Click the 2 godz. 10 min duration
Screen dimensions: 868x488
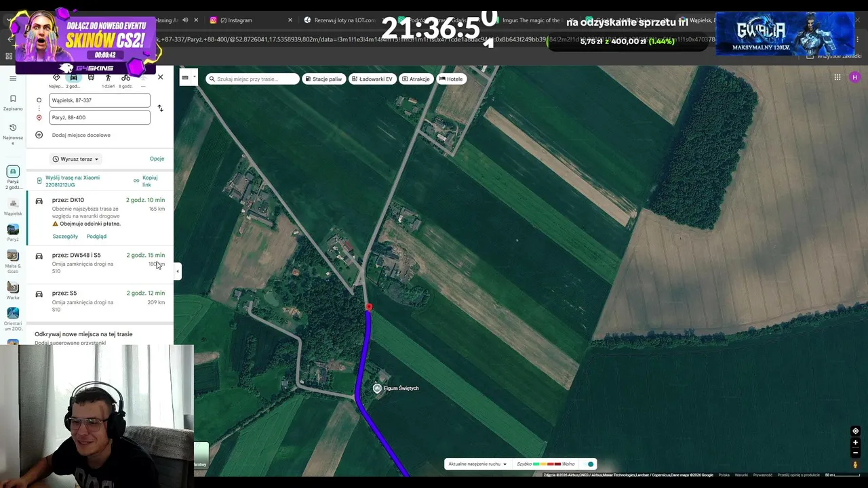145,200
